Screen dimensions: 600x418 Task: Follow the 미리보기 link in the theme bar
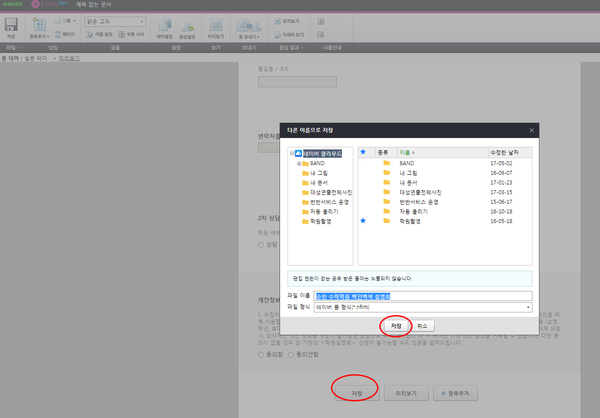pyautogui.click(x=69, y=58)
